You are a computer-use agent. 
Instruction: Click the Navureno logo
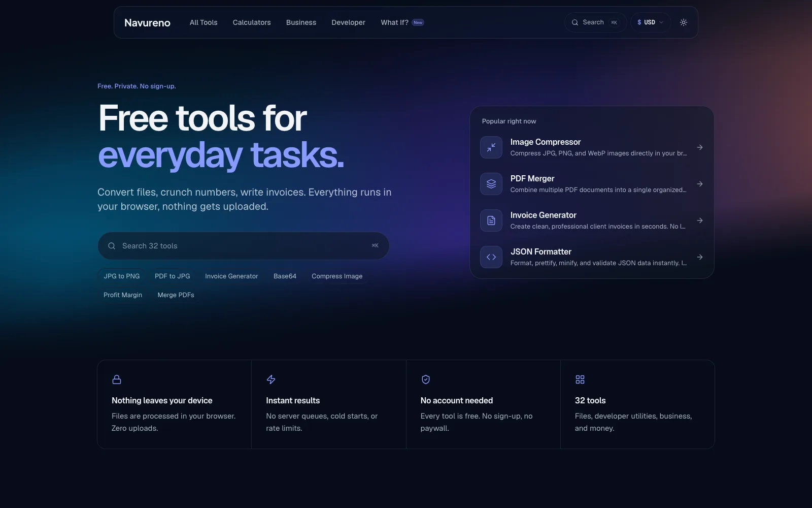pos(147,22)
